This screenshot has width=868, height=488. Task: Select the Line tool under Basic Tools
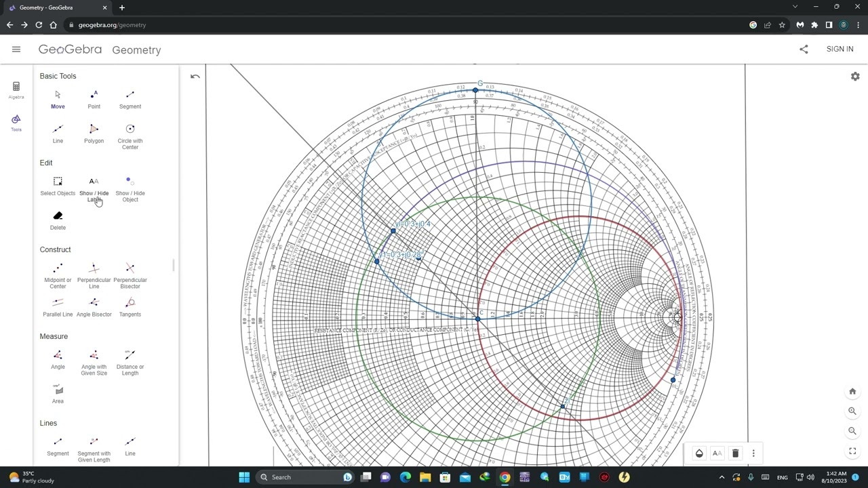(x=58, y=134)
